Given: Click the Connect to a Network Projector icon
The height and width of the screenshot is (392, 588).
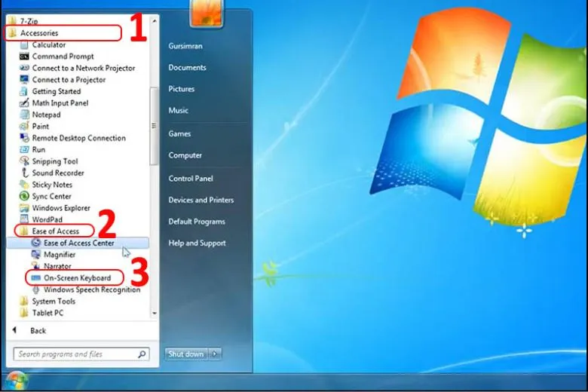Looking at the screenshot, I should tap(24, 68).
